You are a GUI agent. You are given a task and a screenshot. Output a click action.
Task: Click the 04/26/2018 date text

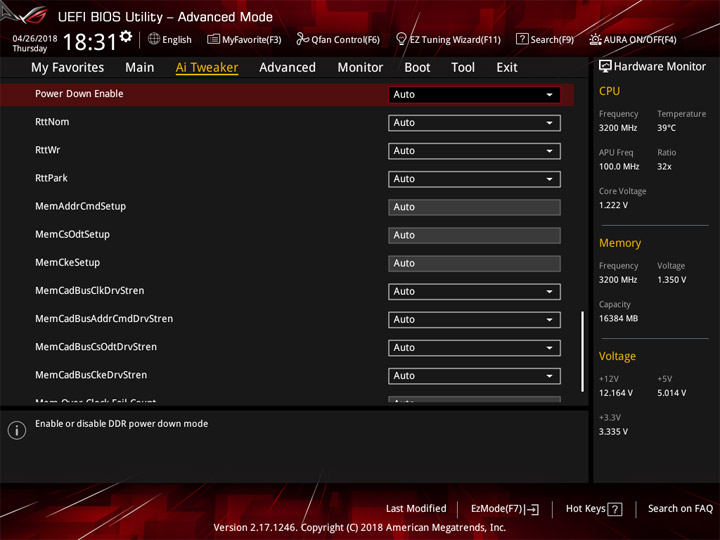click(35, 38)
